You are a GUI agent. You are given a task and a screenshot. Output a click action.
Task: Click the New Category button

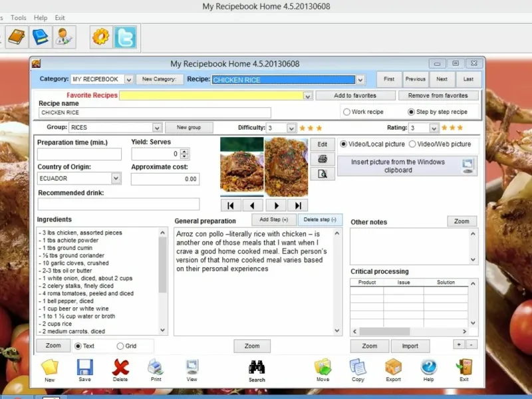(x=159, y=79)
